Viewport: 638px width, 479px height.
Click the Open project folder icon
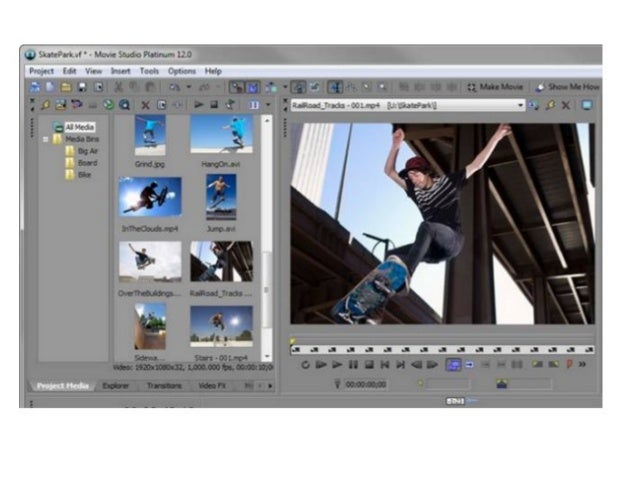(65, 88)
